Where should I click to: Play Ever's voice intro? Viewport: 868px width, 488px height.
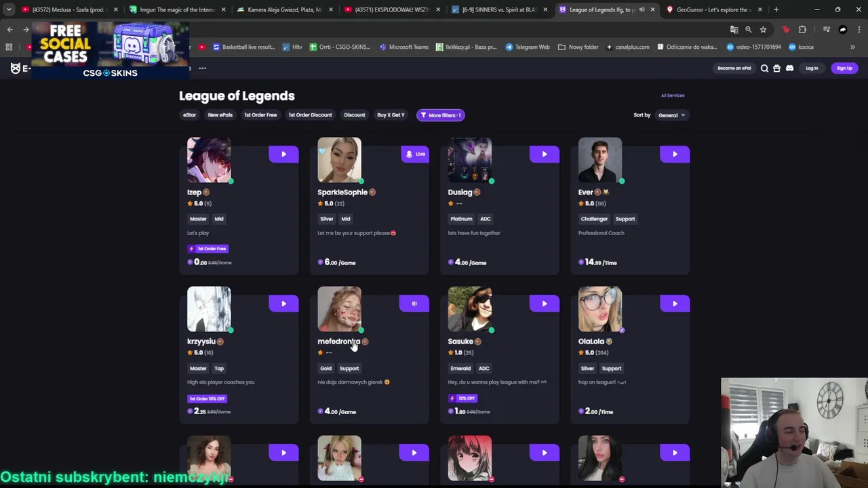[x=675, y=155]
